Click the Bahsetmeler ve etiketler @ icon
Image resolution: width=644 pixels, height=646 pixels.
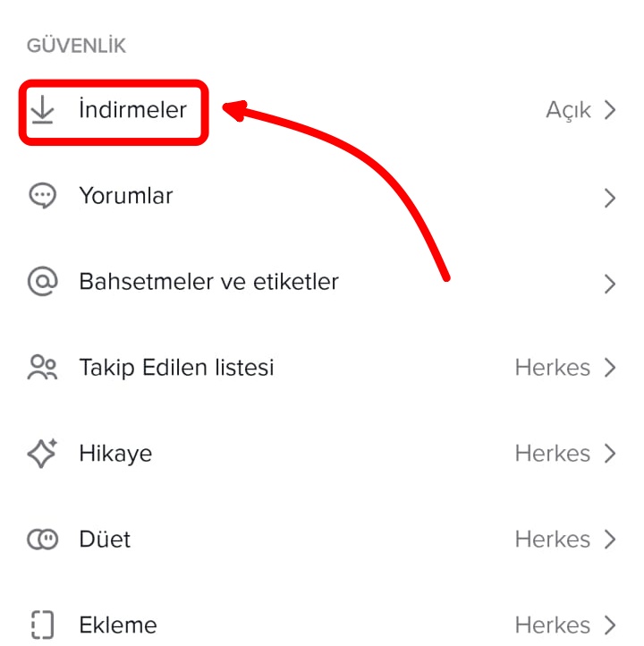coord(42,282)
